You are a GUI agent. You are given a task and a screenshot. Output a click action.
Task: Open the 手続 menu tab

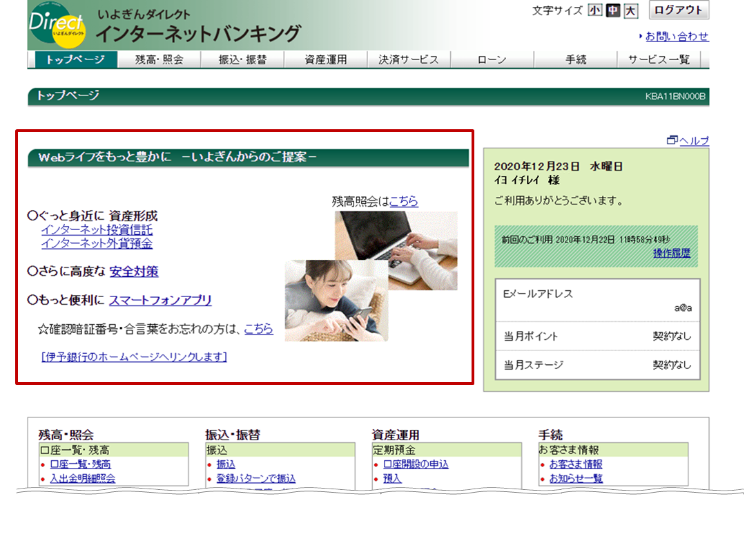pos(576,59)
